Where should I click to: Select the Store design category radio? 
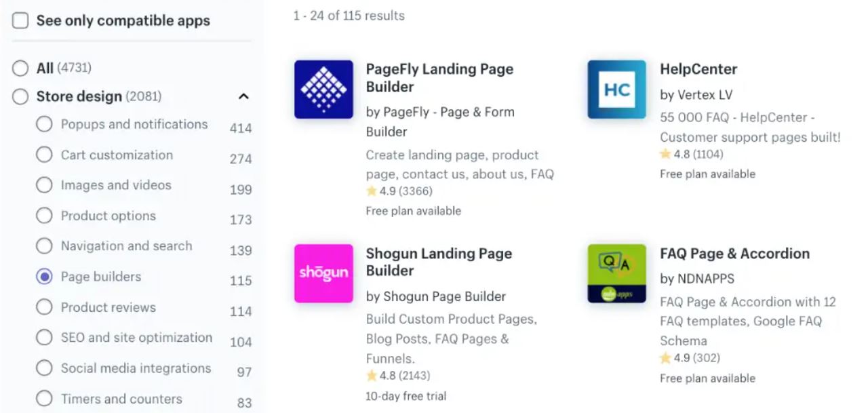21,96
